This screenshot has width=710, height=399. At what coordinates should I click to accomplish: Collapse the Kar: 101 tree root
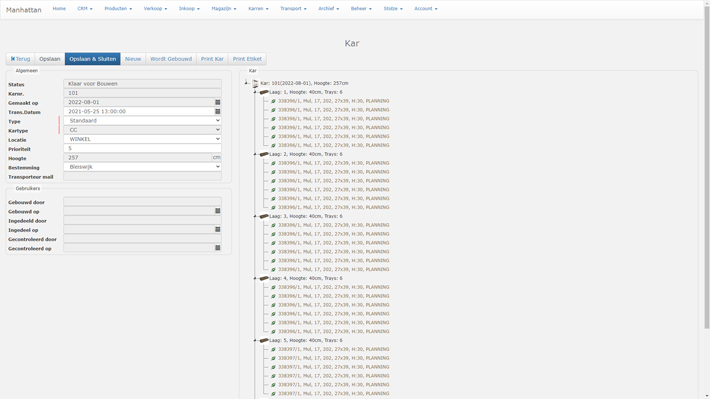tap(246, 83)
